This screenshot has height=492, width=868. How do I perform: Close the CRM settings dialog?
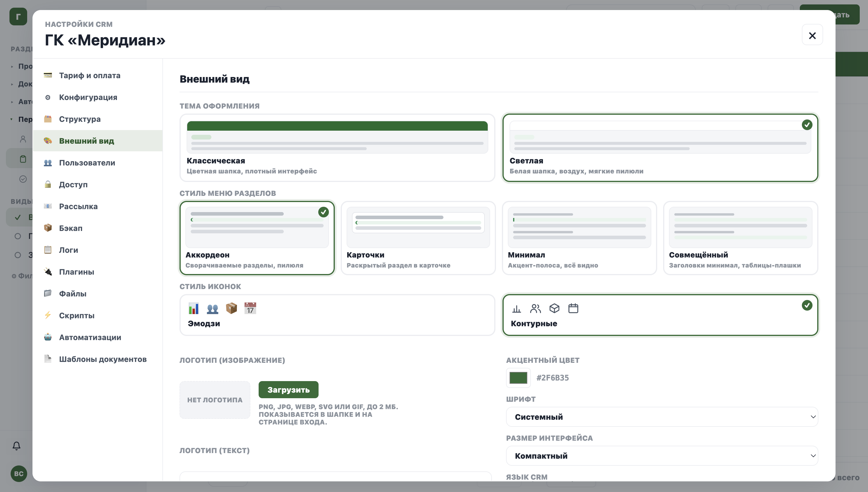[812, 35]
